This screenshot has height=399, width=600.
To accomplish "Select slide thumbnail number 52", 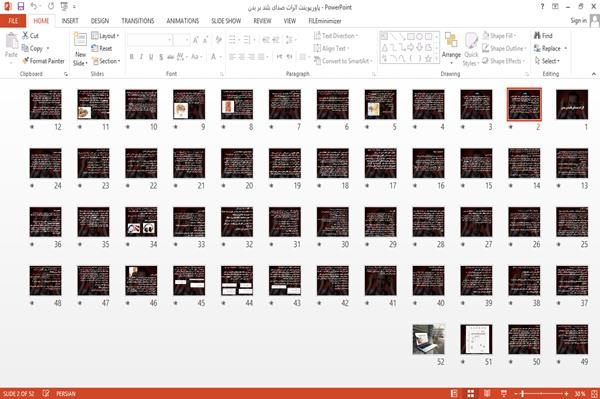I will click(429, 339).
